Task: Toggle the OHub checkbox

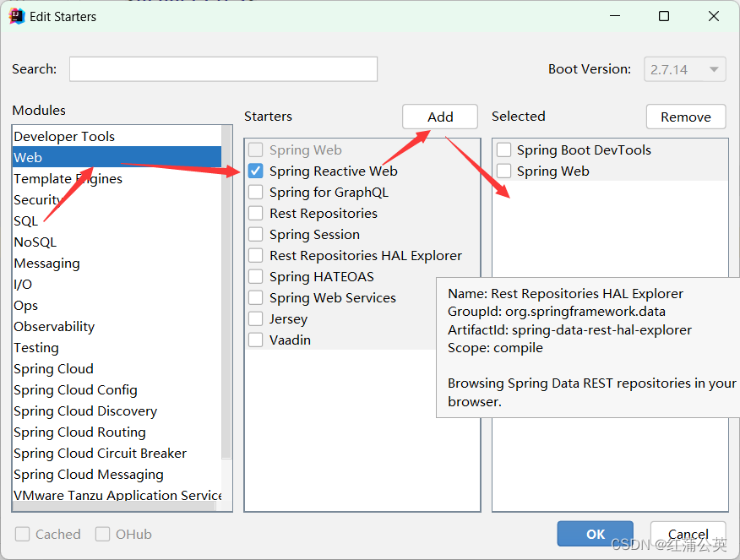Action: tap(102, 534)
